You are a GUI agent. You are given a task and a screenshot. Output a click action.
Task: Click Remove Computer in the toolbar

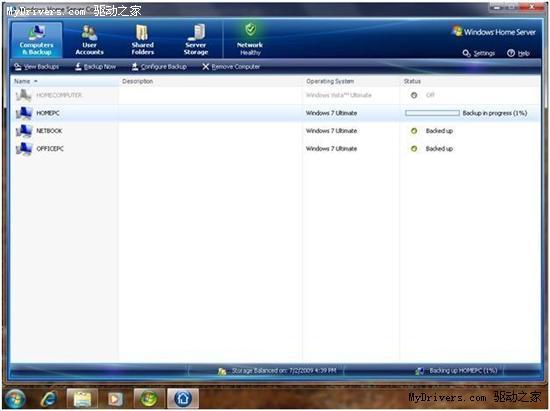(x=231, y=67)
